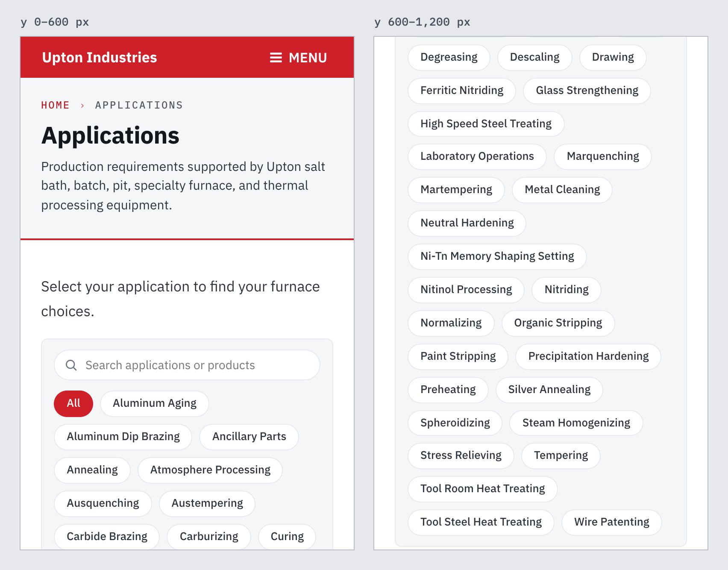Viewport: 728px width, 570px height.
Task: Pick the Silver Annealing chip
Action: point(549,390)
